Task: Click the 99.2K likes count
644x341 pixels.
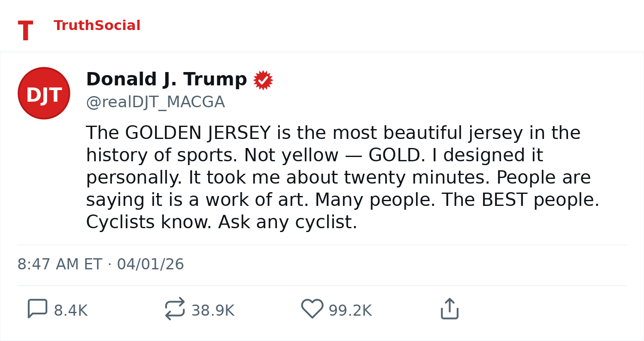Action: click(350, 311)
